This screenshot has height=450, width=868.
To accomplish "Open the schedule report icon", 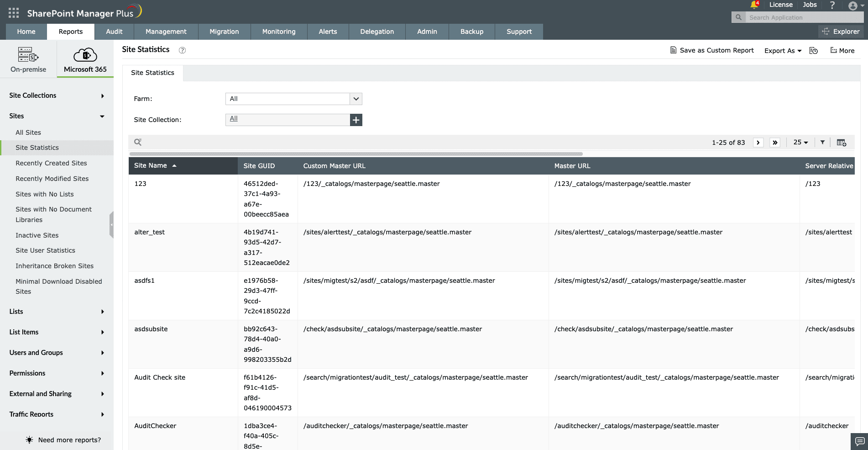I will 813,51.
